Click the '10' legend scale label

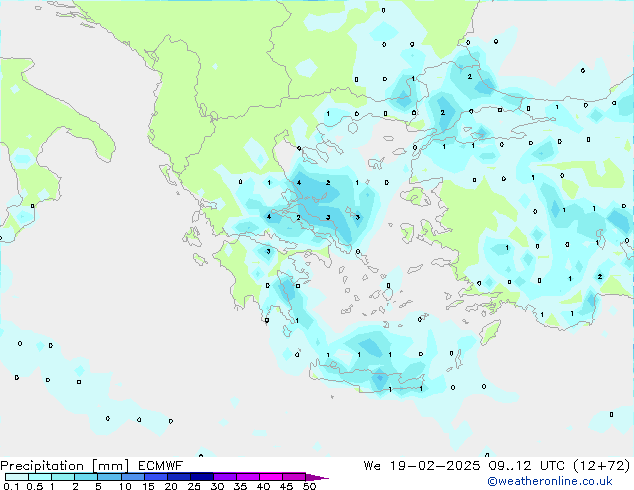[x=125, y=486]
